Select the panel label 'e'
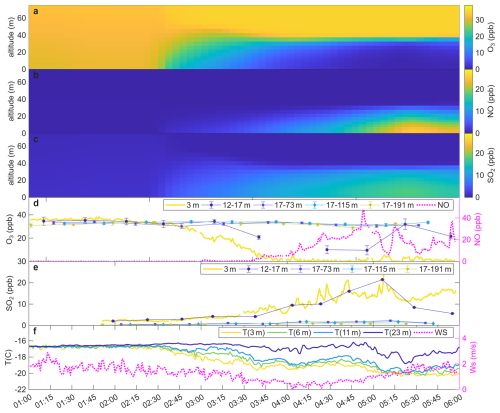500x413 pixels. [x=36, y=267]
